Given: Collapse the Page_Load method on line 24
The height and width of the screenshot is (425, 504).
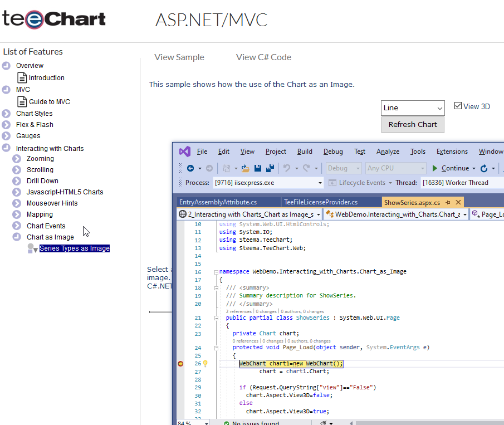Looking at the screenshot, I should point(216,348).
